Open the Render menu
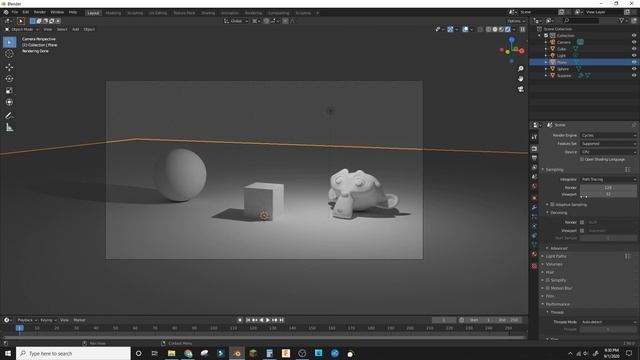Viewport: 640px width, 360px height. coord(40,13)
